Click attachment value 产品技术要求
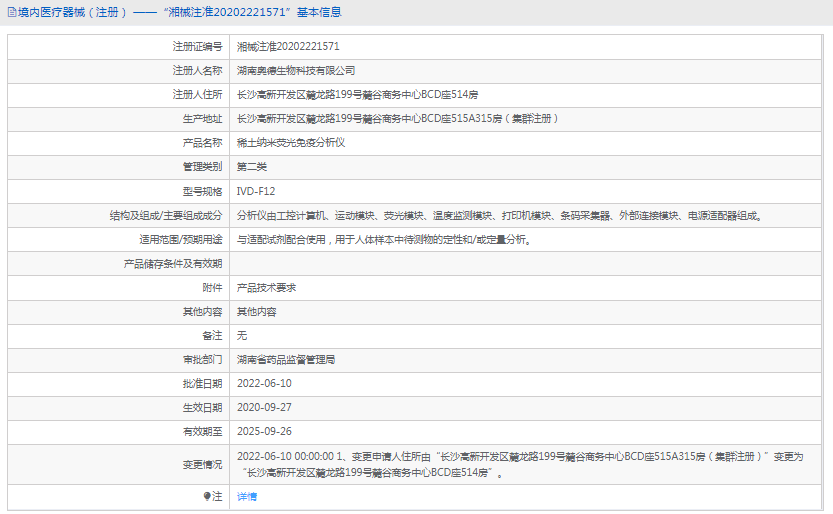Screen dimensions: 833x514 267,288
